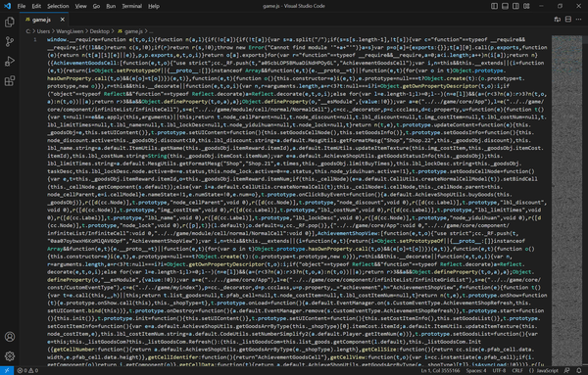
Task: Click the errors and warnings count
Action: click(x=27, y=370)
